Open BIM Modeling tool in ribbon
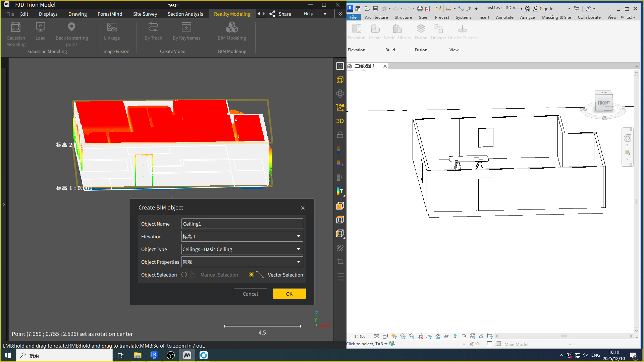Screen dimensions: 644x362 pos(232,27)
